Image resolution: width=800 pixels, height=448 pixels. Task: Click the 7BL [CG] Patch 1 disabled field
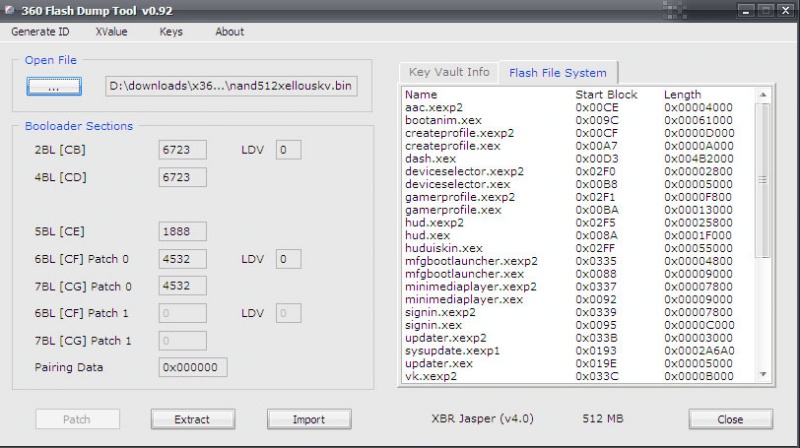182,341
